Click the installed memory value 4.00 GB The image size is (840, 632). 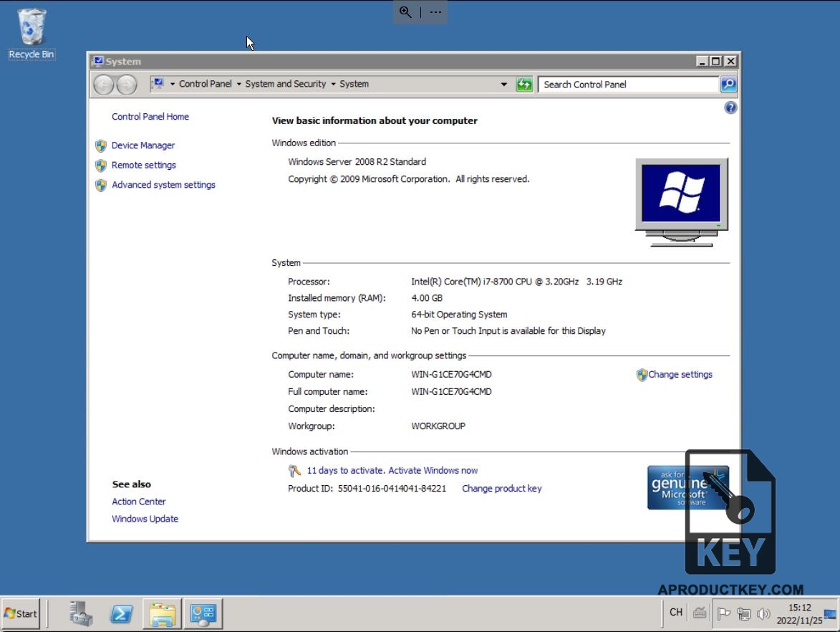click(427, 298)
